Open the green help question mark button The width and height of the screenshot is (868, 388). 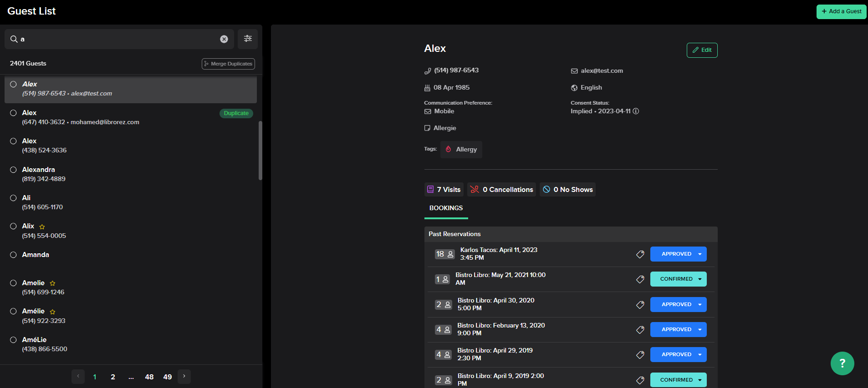[842, 363]
